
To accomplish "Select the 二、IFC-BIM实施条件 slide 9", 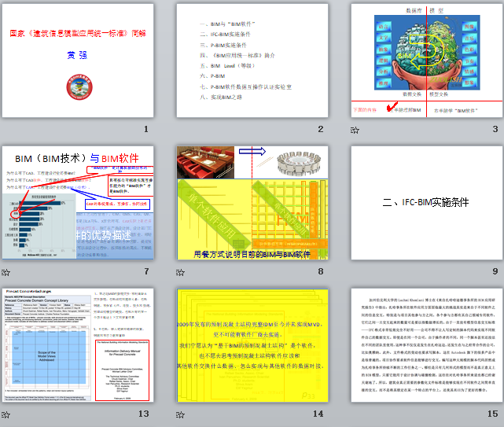I will pos(427,203).
